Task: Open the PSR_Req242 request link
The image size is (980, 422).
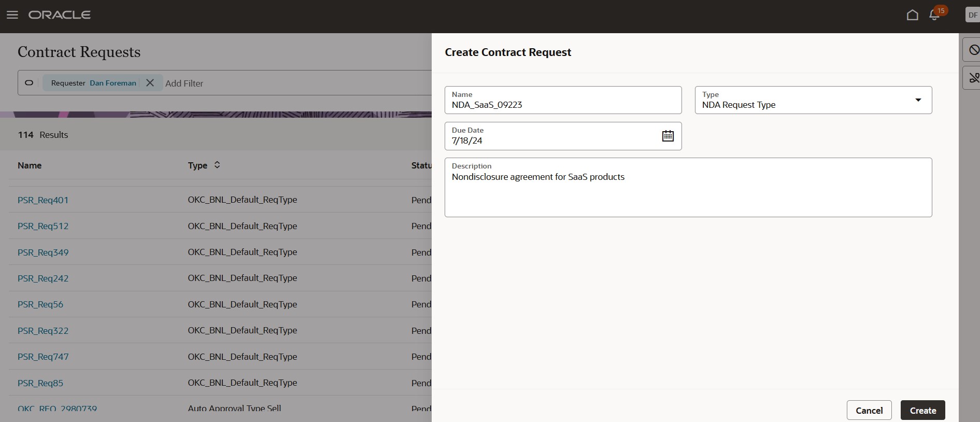Action: pyautogui.click(x=43, y=278)
